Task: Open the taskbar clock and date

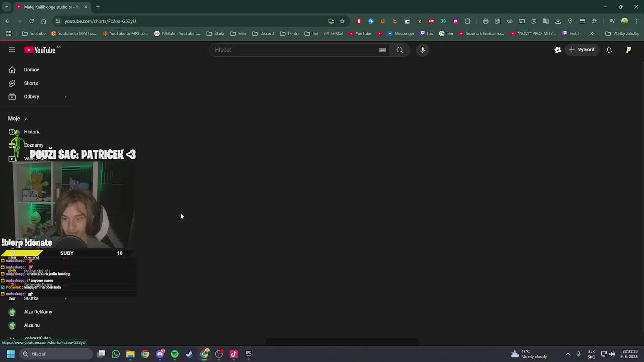Action: pyautogui.click(x=630, y=354)
